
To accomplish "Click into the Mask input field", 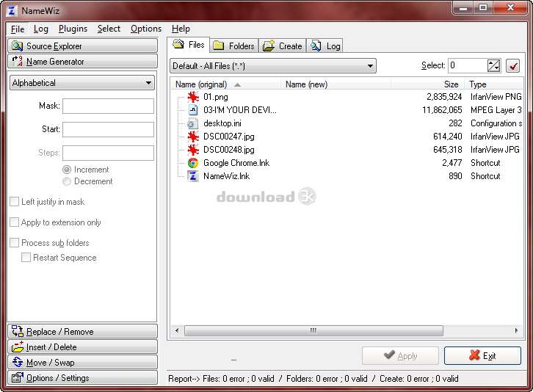I will [x=108, y=106].
